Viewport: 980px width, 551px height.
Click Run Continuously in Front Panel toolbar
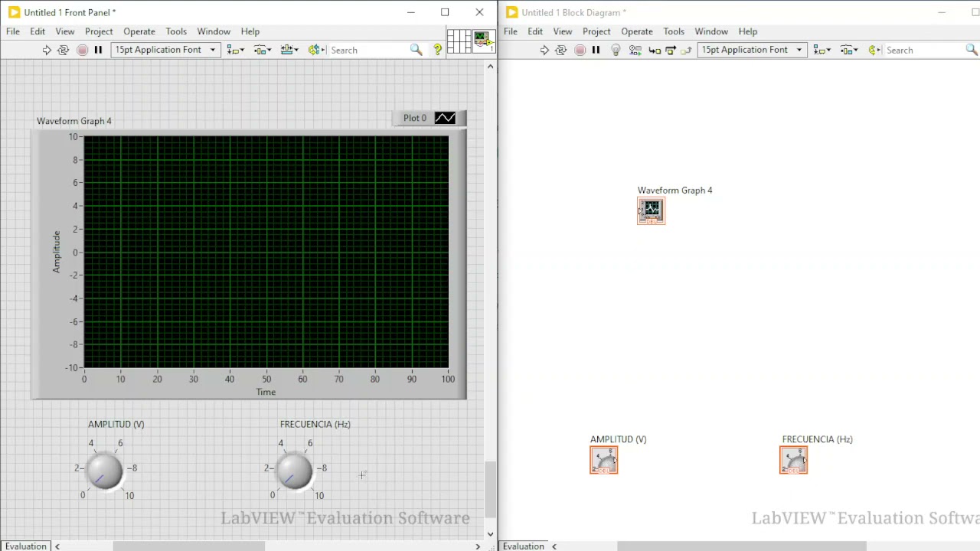pos(64,50)
